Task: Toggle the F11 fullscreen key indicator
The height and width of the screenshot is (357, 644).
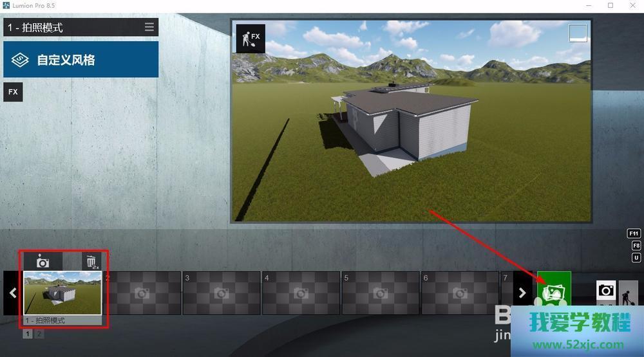Action: coord(636,233)
